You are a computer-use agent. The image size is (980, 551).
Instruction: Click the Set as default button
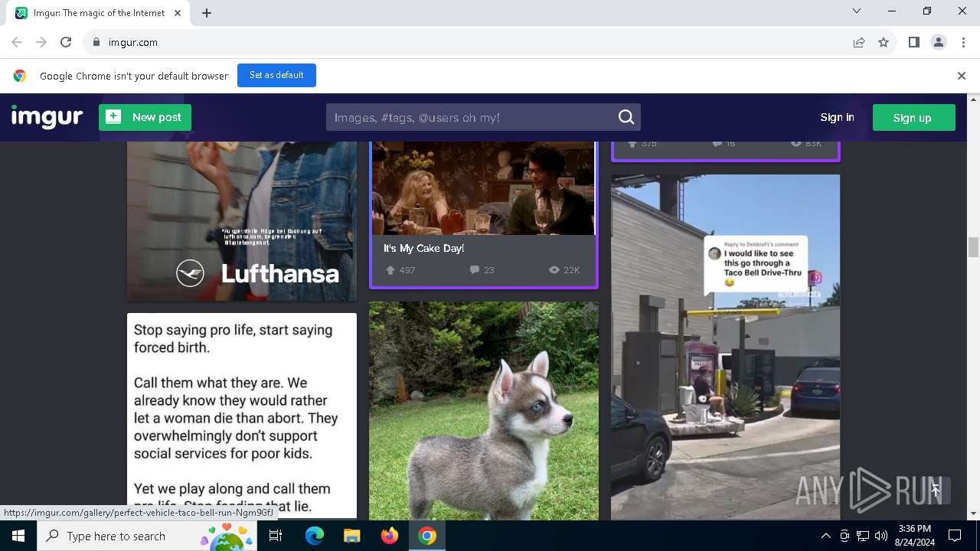pos(276,75)
